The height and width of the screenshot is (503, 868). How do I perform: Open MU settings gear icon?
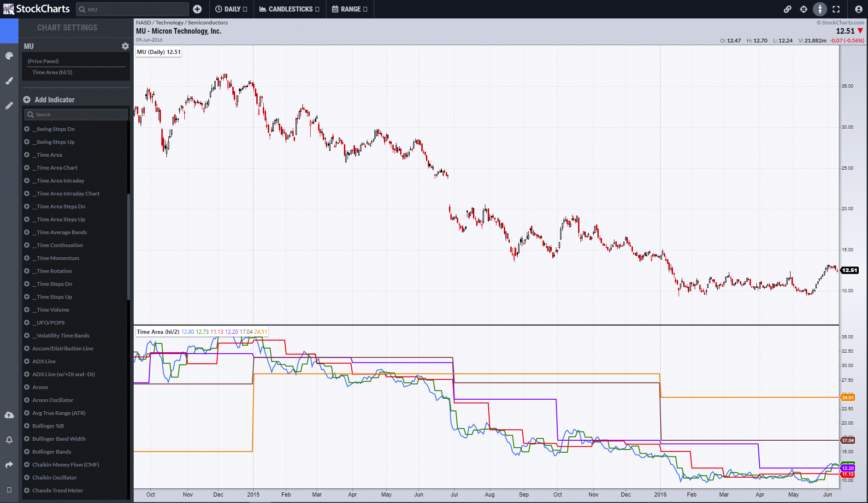pyautogui.click(x=125, y=46)
